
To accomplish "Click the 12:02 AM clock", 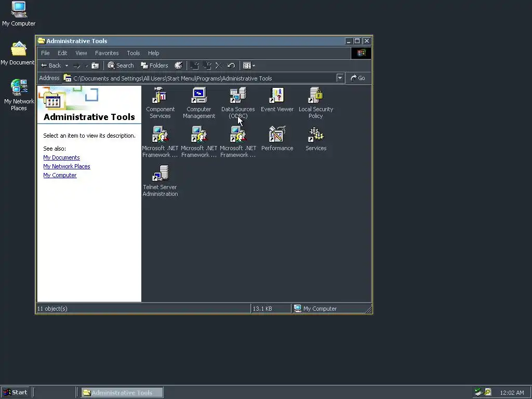I will tap(512, 393).
